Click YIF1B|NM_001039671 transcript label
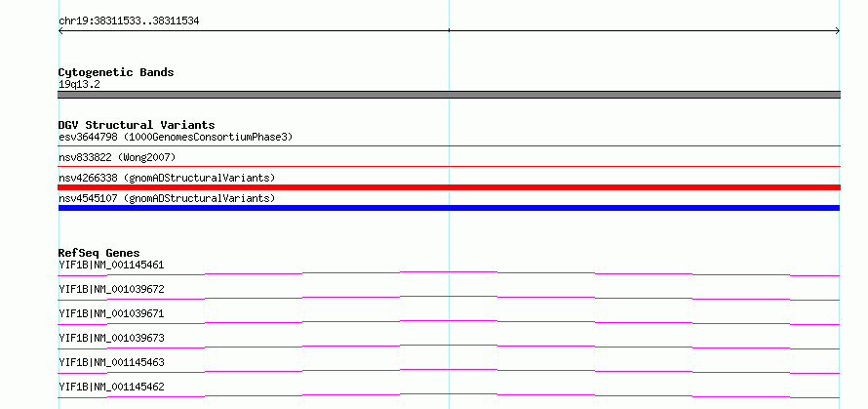The height and width of the screenshot is (409, 868). [111, 313]
